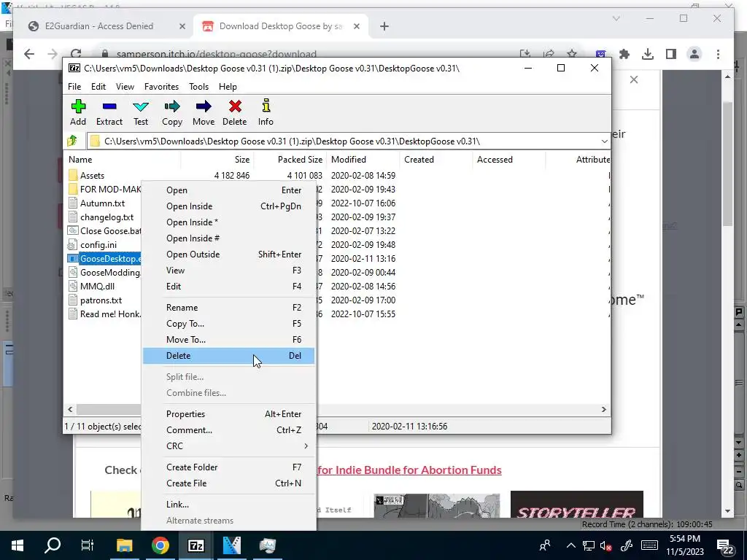Image resolution: width=747 pixels, height=560 pixels.
Task: Expand the CRC submenu arrow
Action: tap(306, 446)
